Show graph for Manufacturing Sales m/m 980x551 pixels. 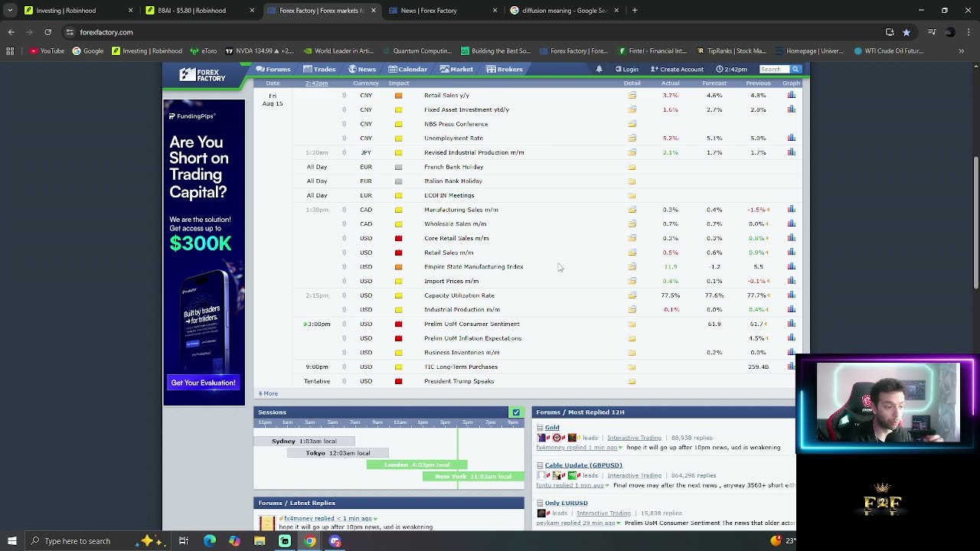click(791, 210)
